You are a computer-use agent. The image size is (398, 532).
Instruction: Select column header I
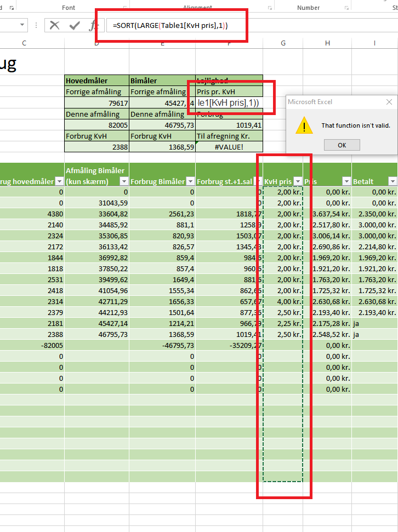374,43
